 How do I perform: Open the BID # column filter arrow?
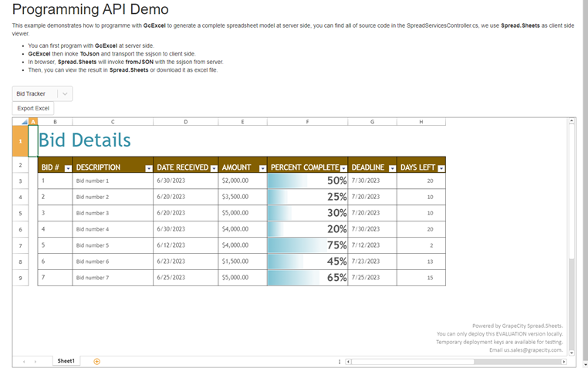(x=68, y=169)
